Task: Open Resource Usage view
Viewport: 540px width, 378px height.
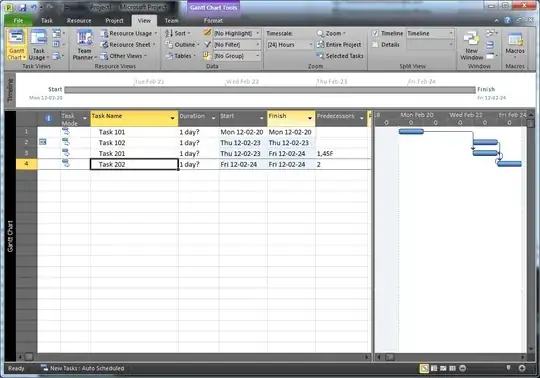Action: coord(129,33)
